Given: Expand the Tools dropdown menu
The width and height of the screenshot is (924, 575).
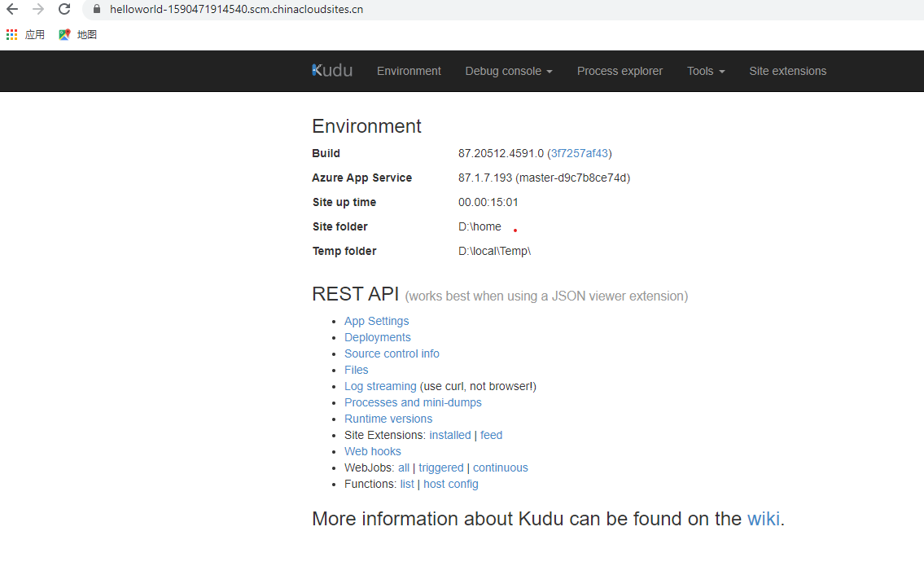Looking at the screenshot, I should tap(706, 71).
